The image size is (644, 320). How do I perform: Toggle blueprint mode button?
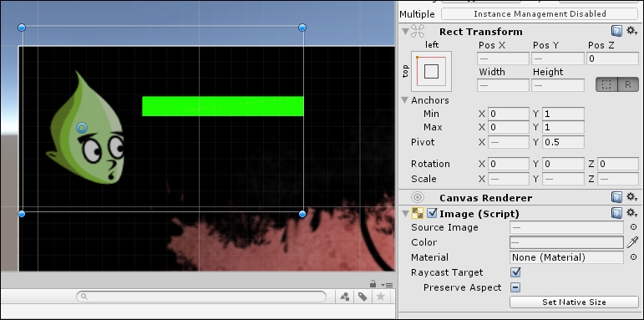point(606,84)
